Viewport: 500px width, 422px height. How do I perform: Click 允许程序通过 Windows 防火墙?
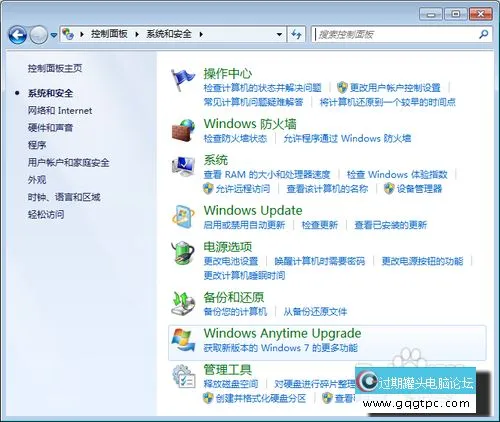tap(347, 138)
